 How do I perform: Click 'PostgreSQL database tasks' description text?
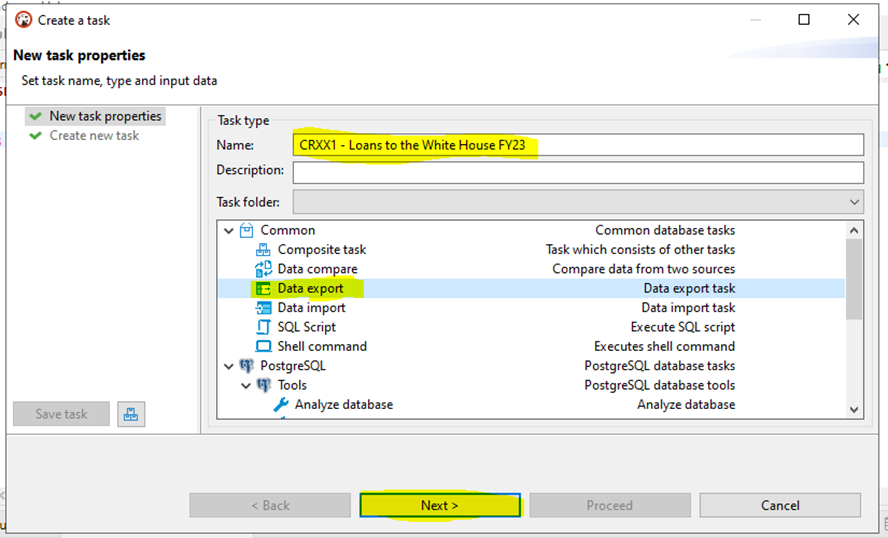660,365
